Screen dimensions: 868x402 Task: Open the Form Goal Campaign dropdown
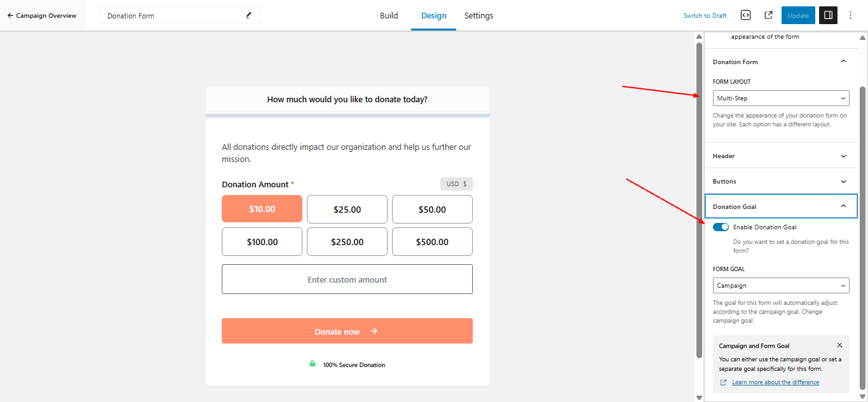781,286
